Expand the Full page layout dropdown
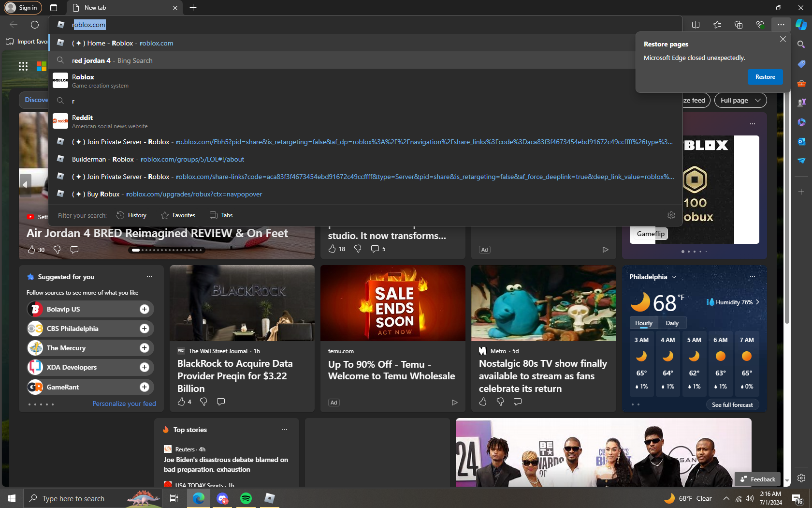 pos(740,100)
